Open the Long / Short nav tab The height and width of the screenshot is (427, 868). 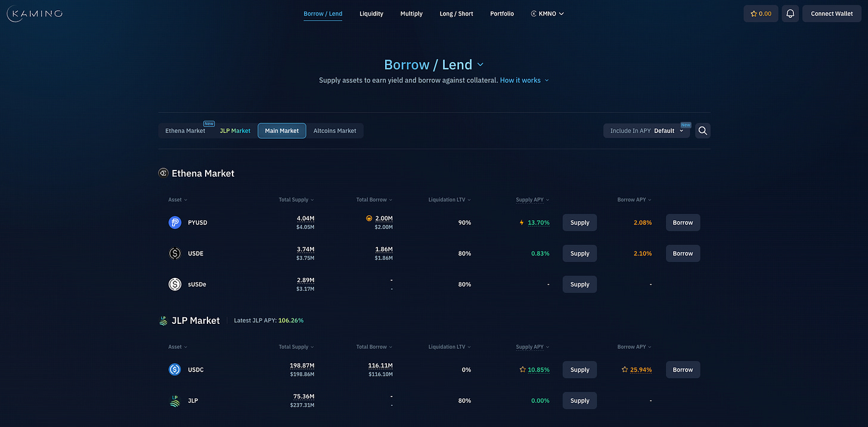(456, 14)
